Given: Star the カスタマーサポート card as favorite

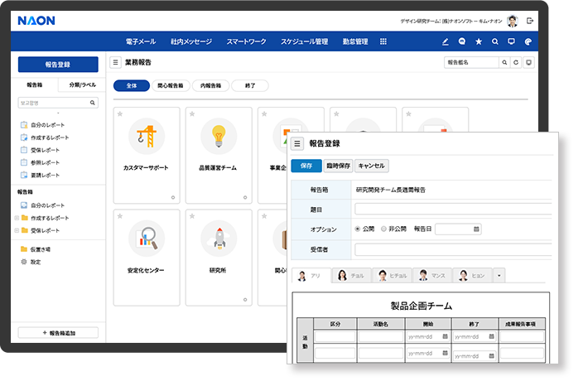Looking at the screenshot, I should (x=120, y=114).
